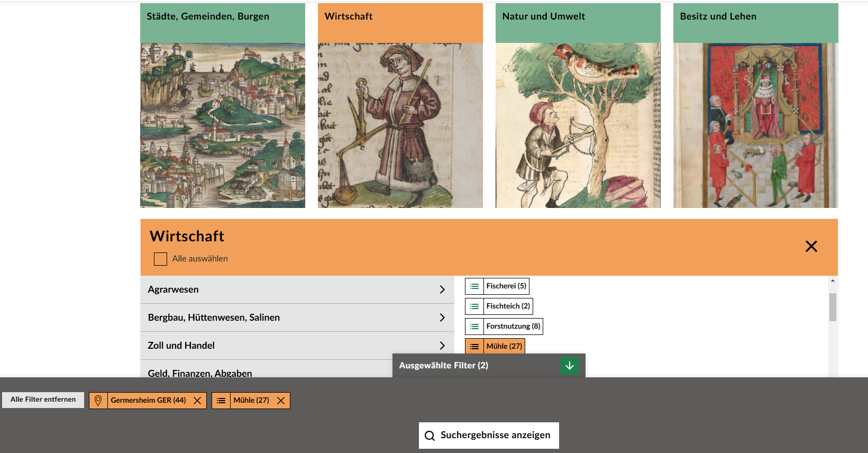Viewport: 868px width, 453px height.
Task: Click list icon on bottom Mühle chip
Action: tap(221, 401)
